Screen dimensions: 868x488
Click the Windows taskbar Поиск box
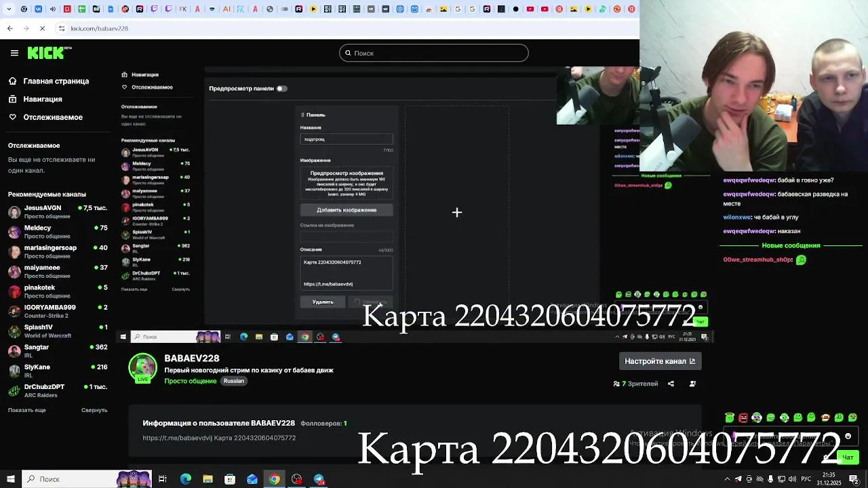click(x=87, y=479)
